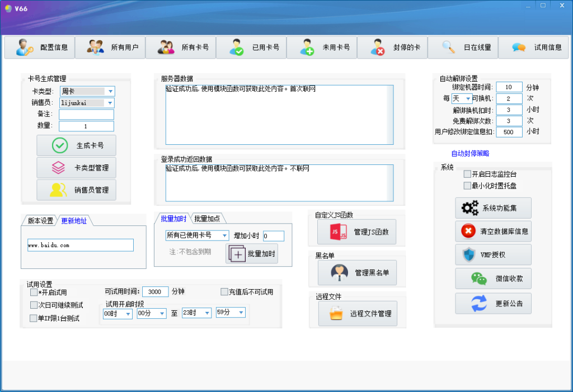Toggle the 开启日志监控台 checkbox
The width and height of the screenshot is (573, 392).
(x=467, y=174)
